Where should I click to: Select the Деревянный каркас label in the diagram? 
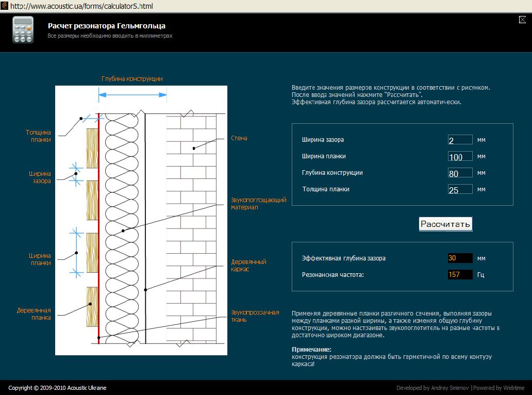(248, 266)
